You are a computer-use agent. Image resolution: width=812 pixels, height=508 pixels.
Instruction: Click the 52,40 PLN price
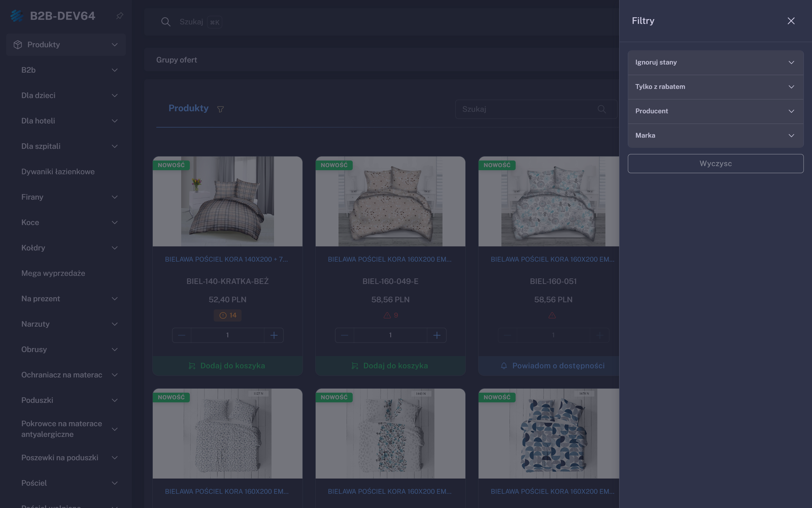coord(228,300)
